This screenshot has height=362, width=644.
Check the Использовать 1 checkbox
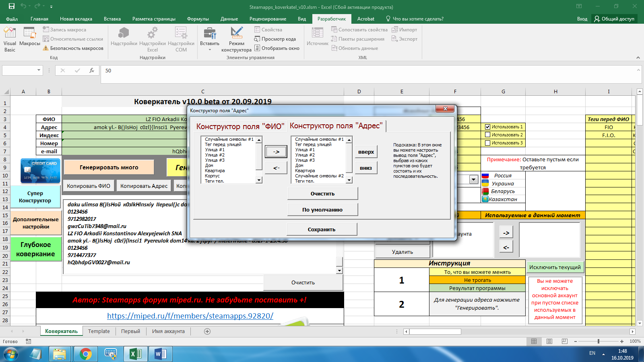coord(488,127)
